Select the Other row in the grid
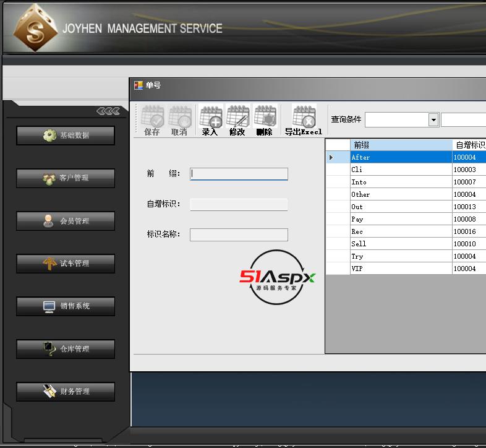This screenshot has height=448, width=486. pyautogui.click(x=406, y=194)
